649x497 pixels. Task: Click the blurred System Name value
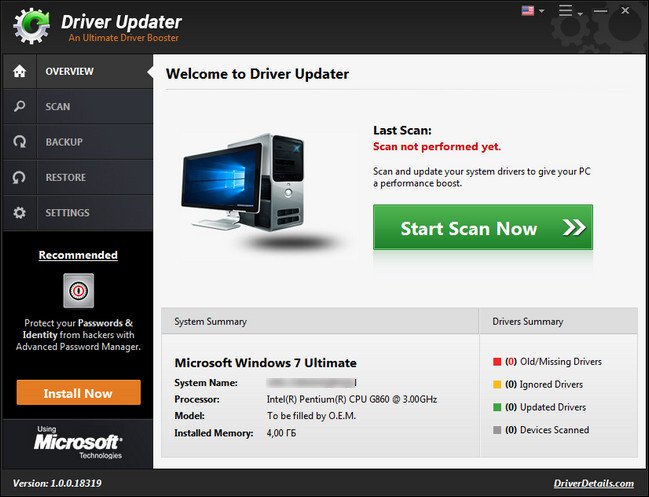[x=311, y=383]
